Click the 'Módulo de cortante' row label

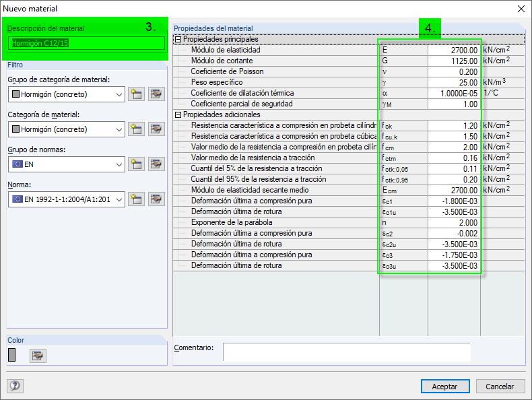222,61
